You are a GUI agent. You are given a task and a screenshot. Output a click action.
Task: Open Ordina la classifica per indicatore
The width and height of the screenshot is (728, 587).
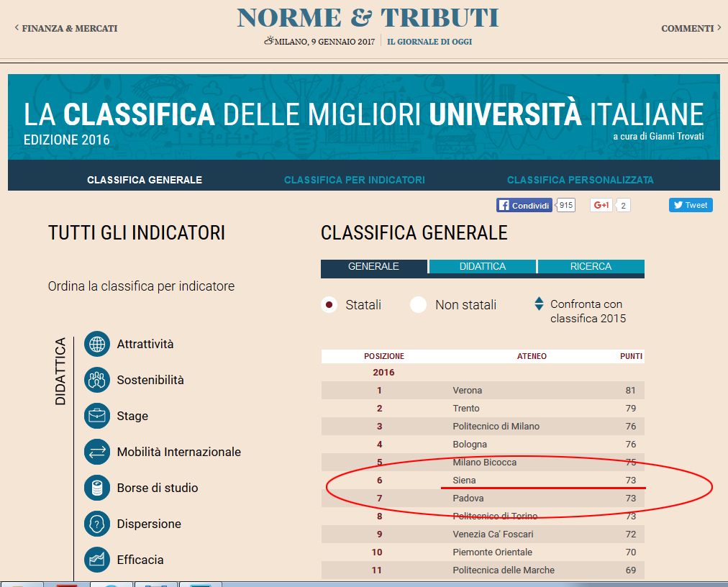click(140, 286)
